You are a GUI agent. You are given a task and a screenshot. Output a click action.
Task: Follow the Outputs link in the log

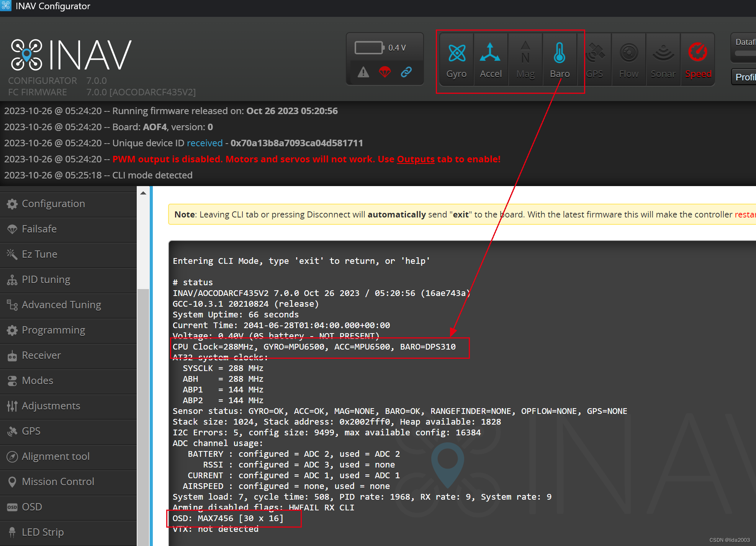coord(416,159)
